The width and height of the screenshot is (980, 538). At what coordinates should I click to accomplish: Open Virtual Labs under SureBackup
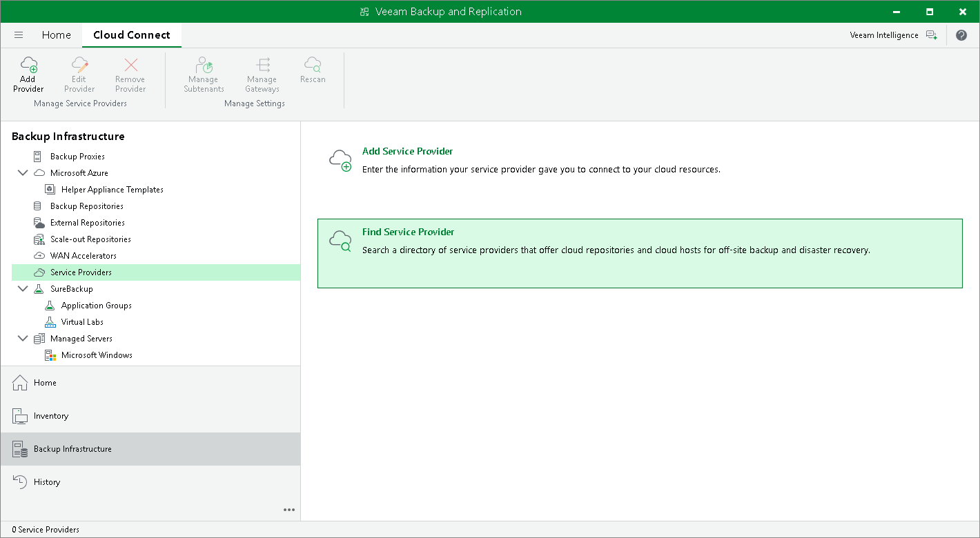tap(82, 322)
